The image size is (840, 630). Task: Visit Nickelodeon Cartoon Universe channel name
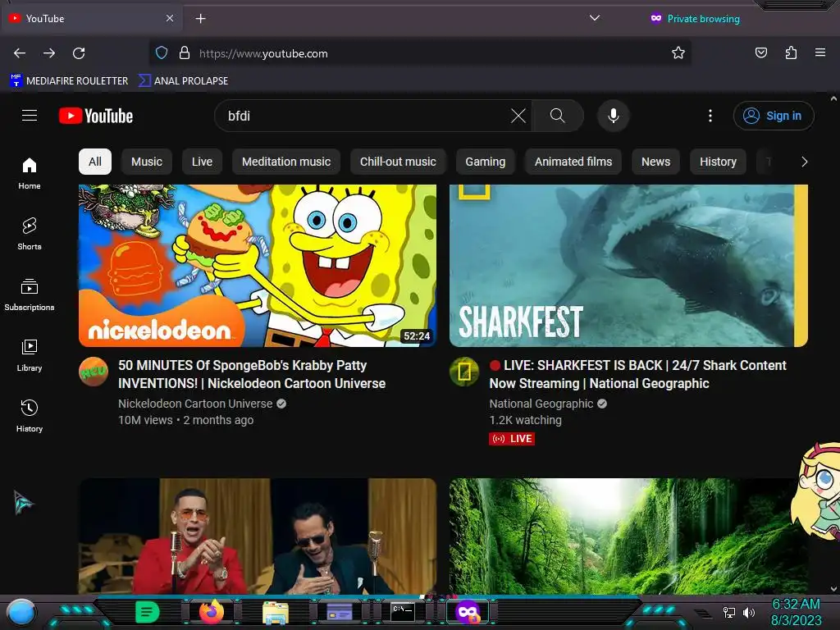point(195,404)
